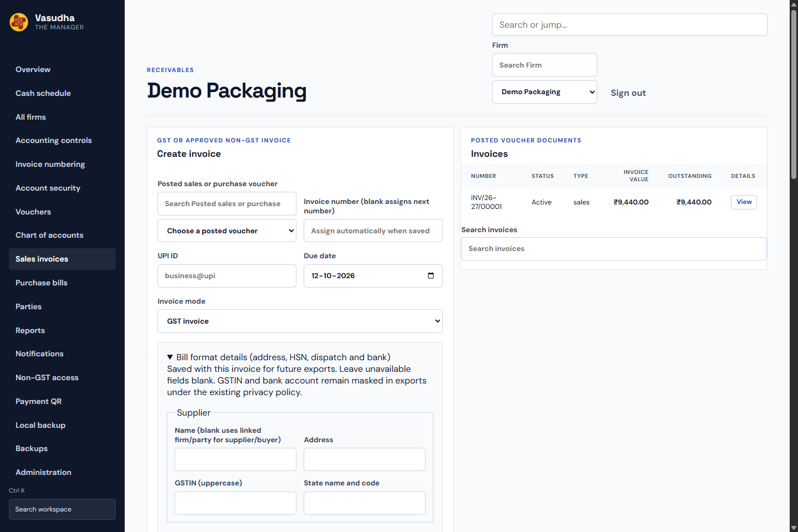Image resolution: width=798 pixels, height=532 pixels.
Task: Click the Sign out link
Action: 628,93
